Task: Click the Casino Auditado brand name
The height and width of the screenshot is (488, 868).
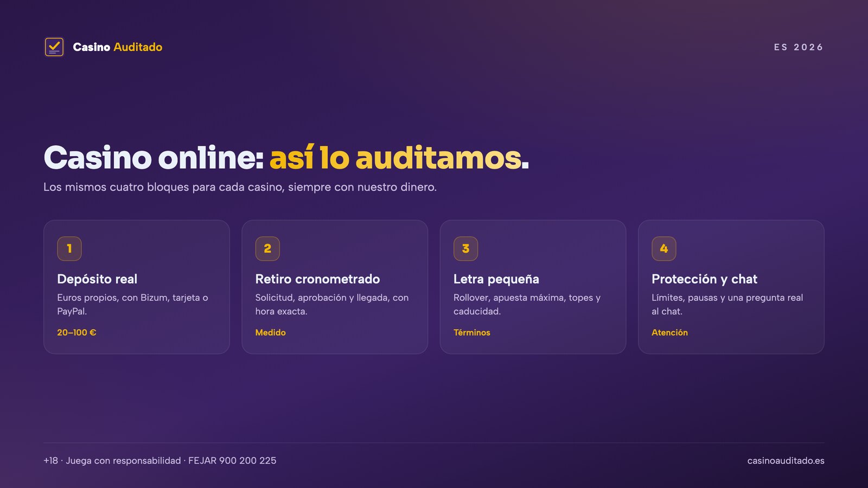Action: 117,47
